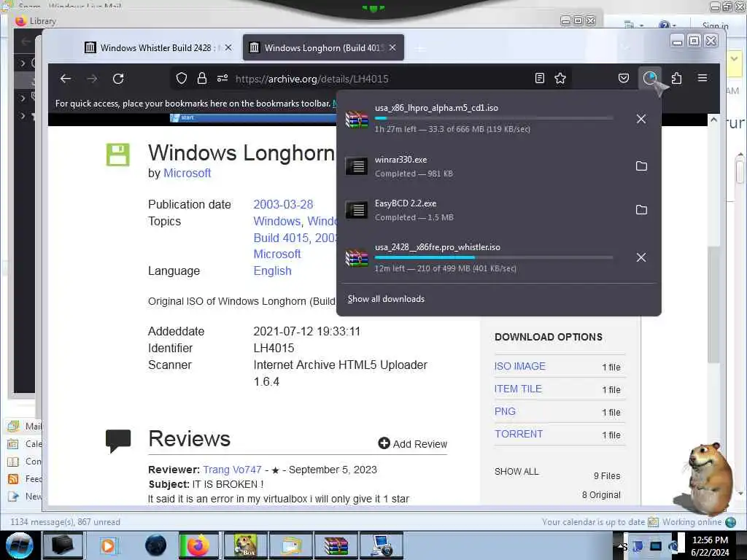Open the Build 4015 topic link
The height and width of the screenshot is (560, 747).
click(282, 238)
